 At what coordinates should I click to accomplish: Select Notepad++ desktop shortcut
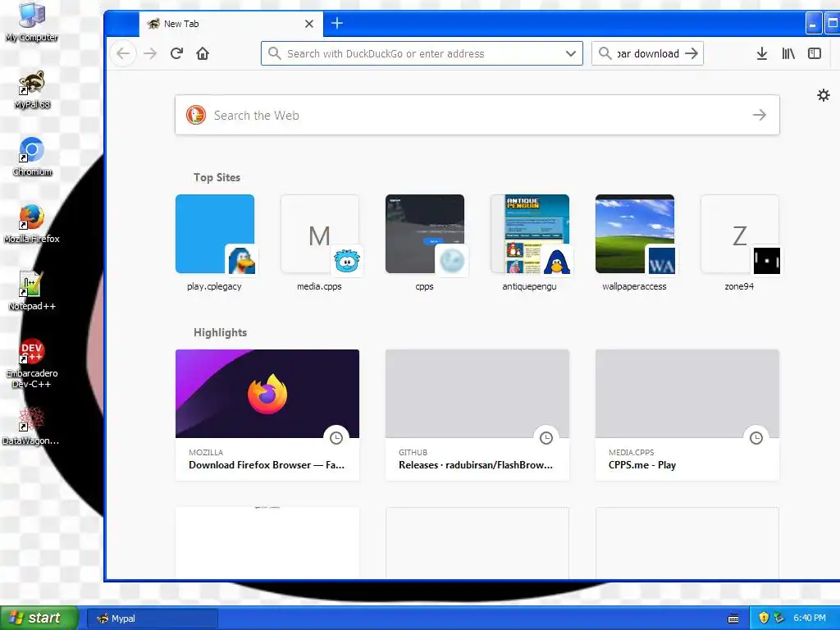click(x=32, y=292)
